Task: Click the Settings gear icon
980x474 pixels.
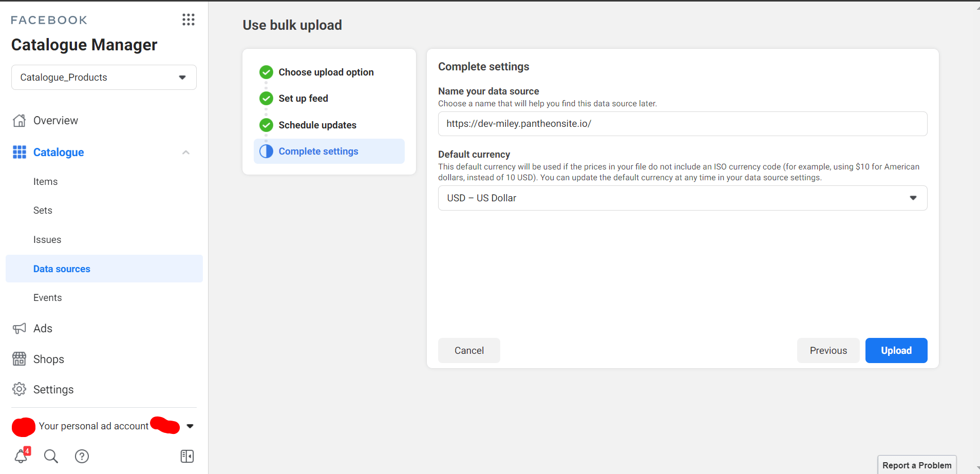Action: click(20, 389)
